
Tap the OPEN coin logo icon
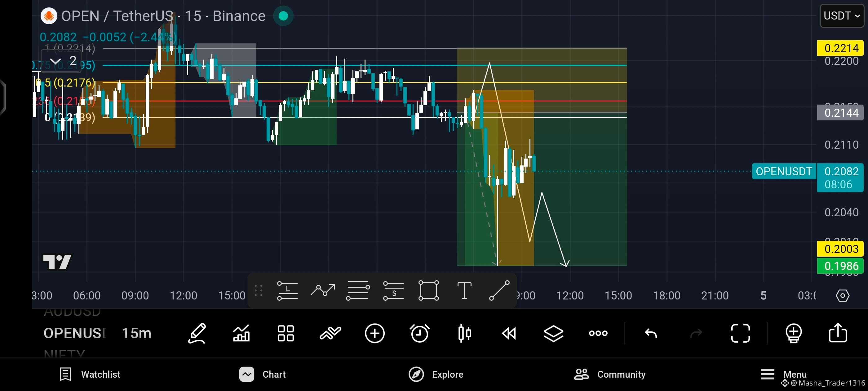49,16
